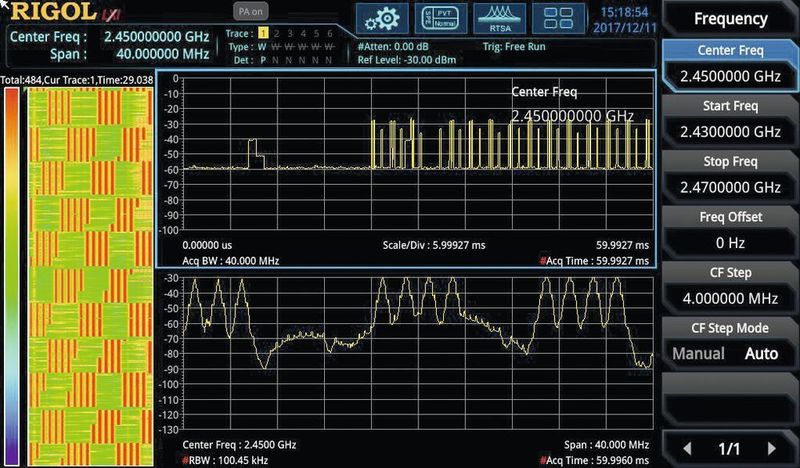
Task: Click spectrum Center Freq : 2.4500 GHz label
Action: click(x=239, y=445)
